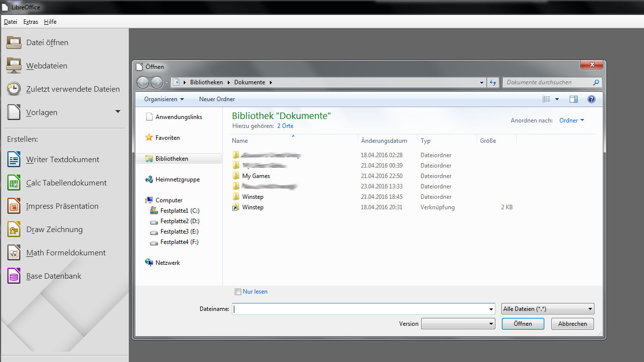644x362 pixels.
Task: Click the back navigation arrow in the Öffnen dialog
Action: tap(143, 82)
